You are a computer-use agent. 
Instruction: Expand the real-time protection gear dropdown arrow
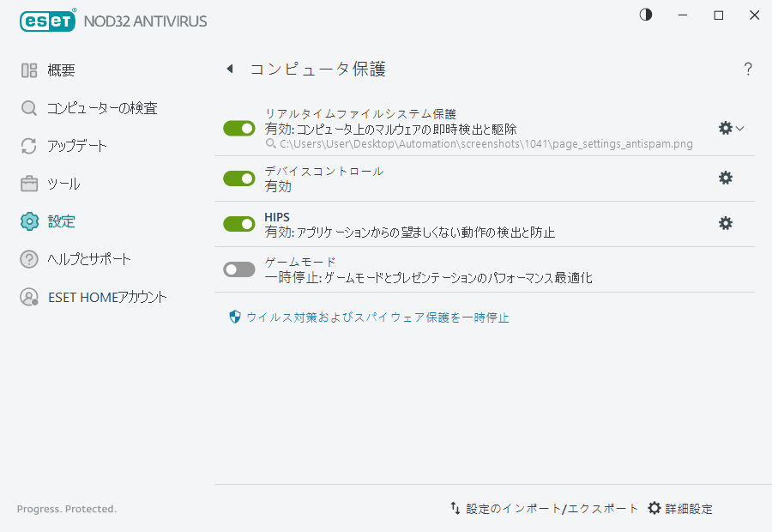(x=738, y=127)
